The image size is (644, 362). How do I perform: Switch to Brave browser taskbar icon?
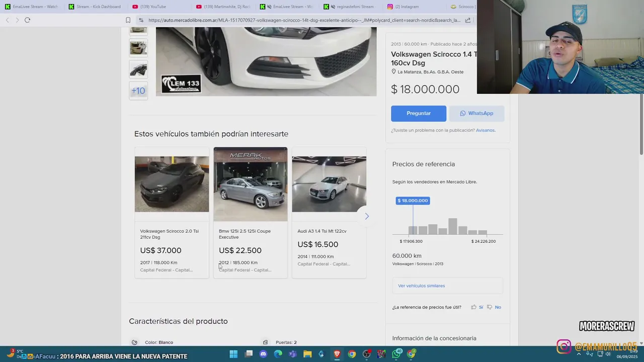point(337,354)
